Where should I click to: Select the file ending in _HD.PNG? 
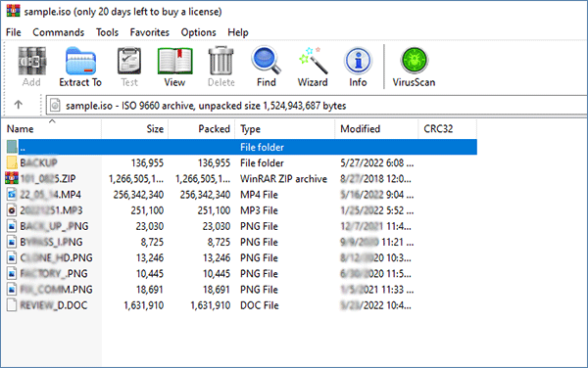[56, 258]
